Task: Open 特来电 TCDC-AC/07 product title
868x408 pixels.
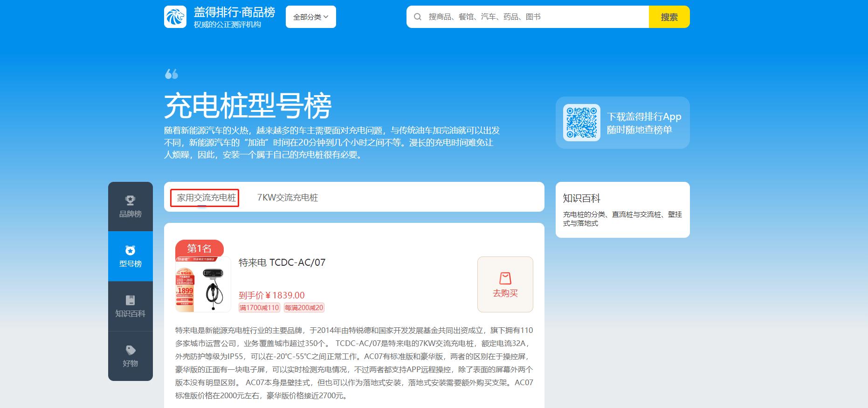Action: (282, 263)
